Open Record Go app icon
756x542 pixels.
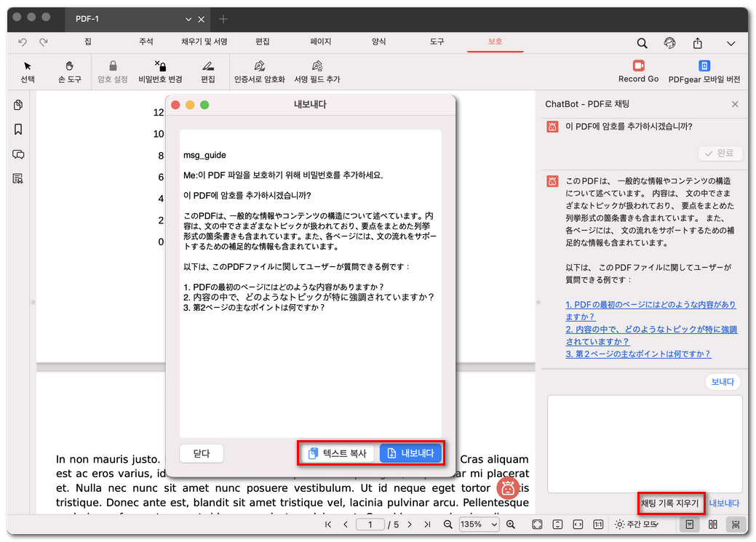pos(638,66)
